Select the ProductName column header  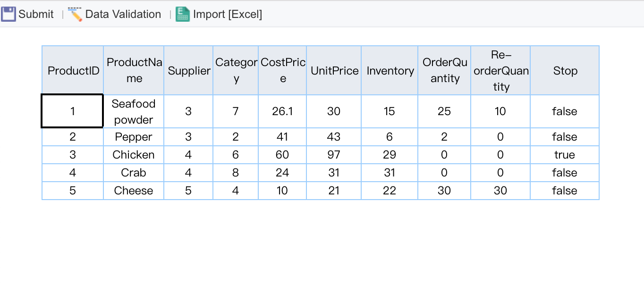(134, 70)
